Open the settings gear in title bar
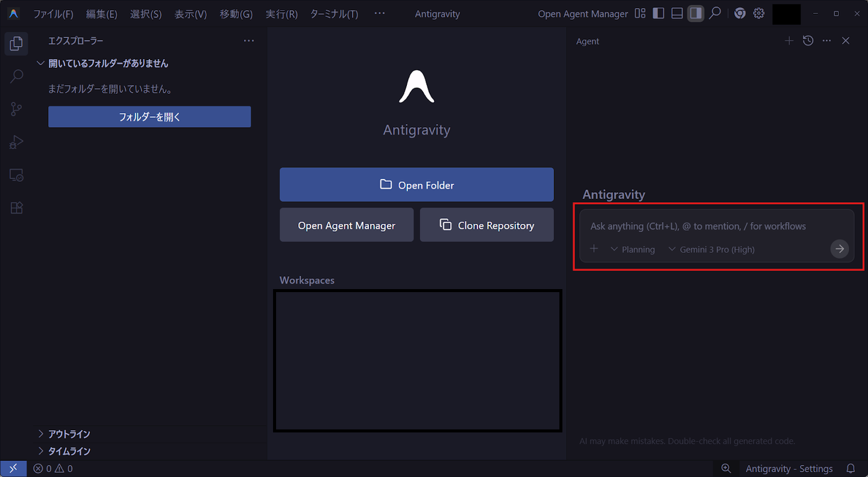This screenshot has height=477, width=868. pos(759,13)
